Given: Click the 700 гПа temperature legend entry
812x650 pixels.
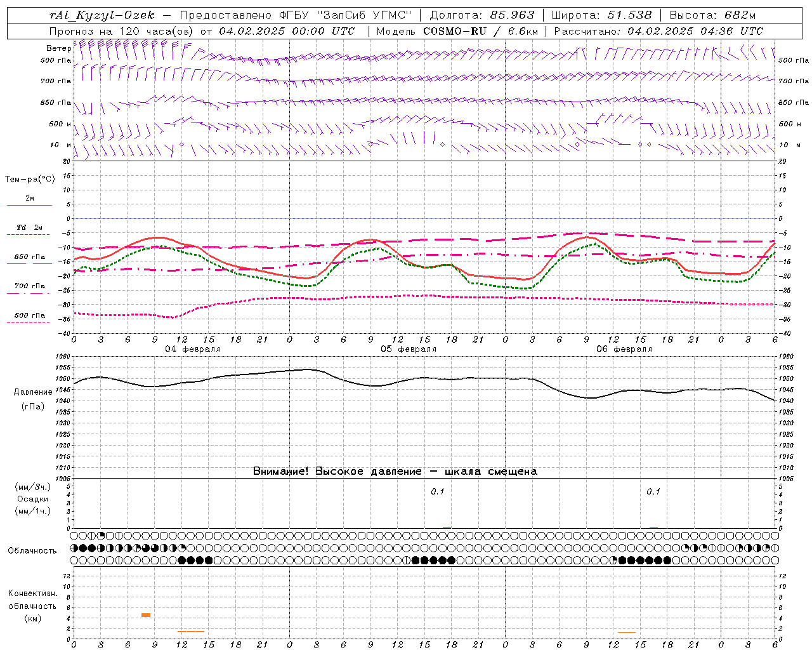Looking at the screenshot, I should [x=30, y=286].
